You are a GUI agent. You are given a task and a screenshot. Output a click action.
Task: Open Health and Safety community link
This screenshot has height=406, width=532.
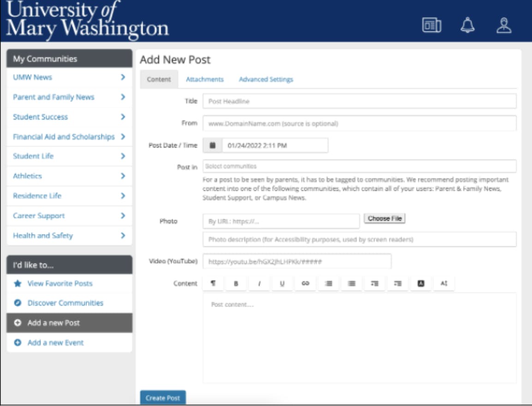click(43, 235)
